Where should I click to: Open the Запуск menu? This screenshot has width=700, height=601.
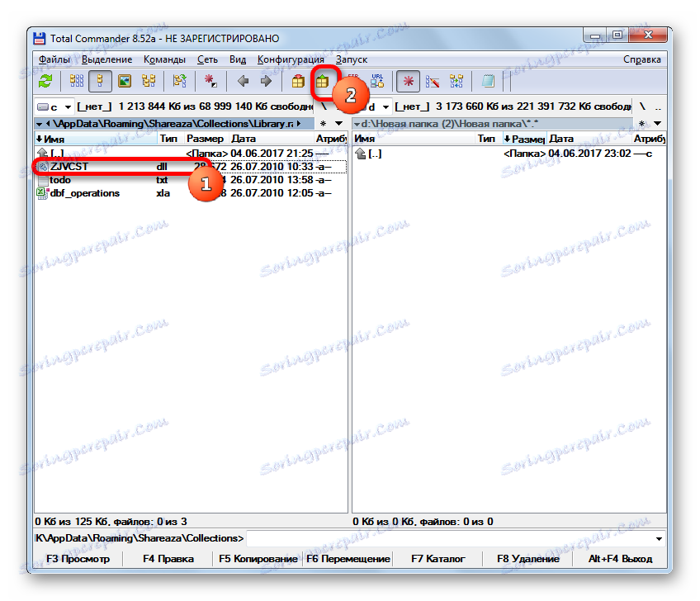point(352,59)
